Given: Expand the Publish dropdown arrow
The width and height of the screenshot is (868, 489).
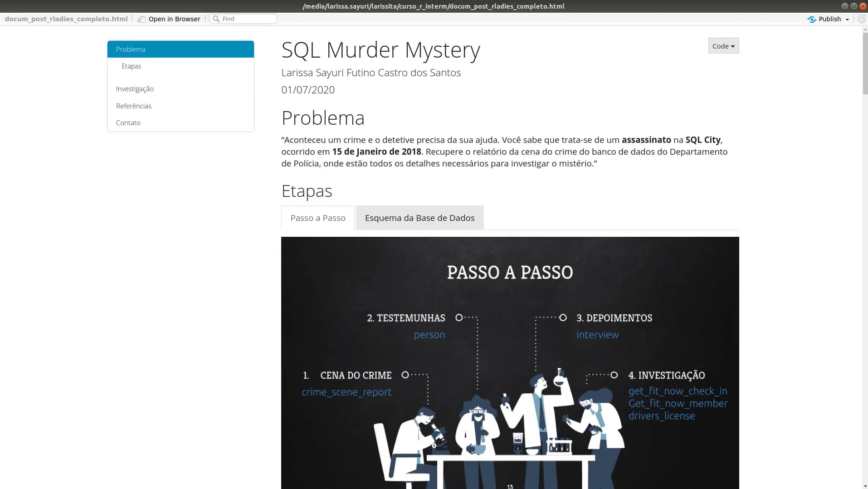Looking at the screenshot, I should tap(847, 19).
